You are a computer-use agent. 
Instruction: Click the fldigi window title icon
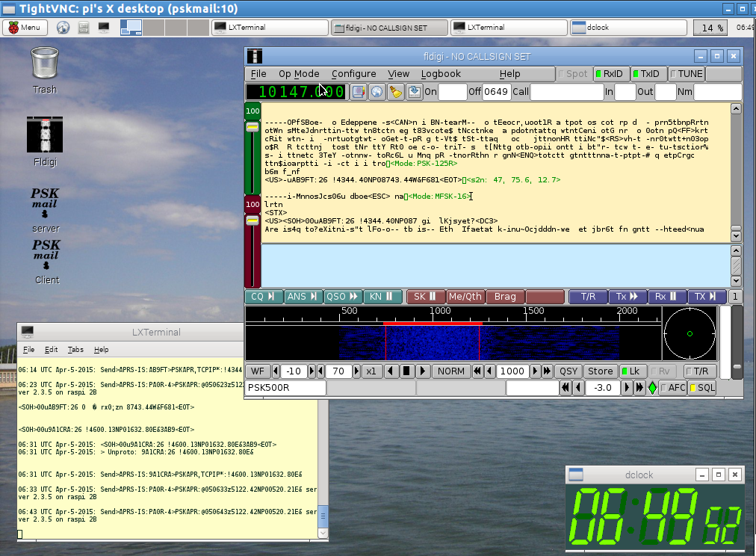[254, 56]
